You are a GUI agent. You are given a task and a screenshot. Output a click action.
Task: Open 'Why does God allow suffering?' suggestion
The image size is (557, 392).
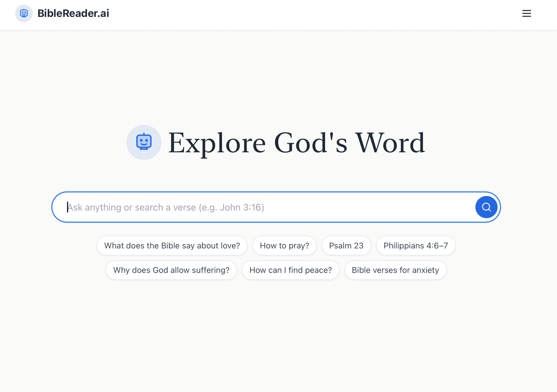(171, 270)
